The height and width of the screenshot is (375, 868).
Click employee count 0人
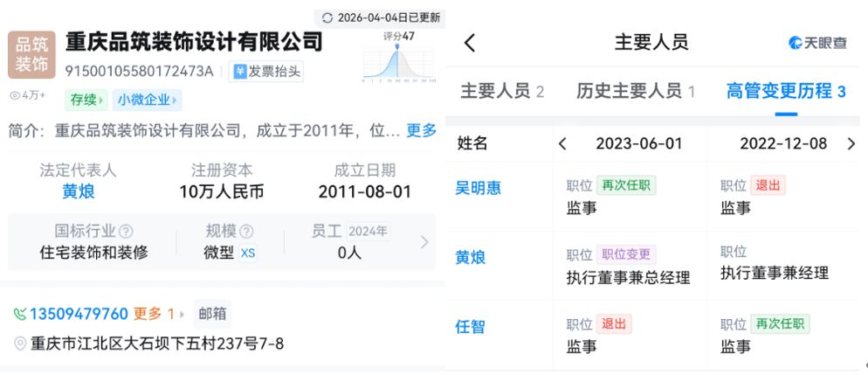[349, 253]
